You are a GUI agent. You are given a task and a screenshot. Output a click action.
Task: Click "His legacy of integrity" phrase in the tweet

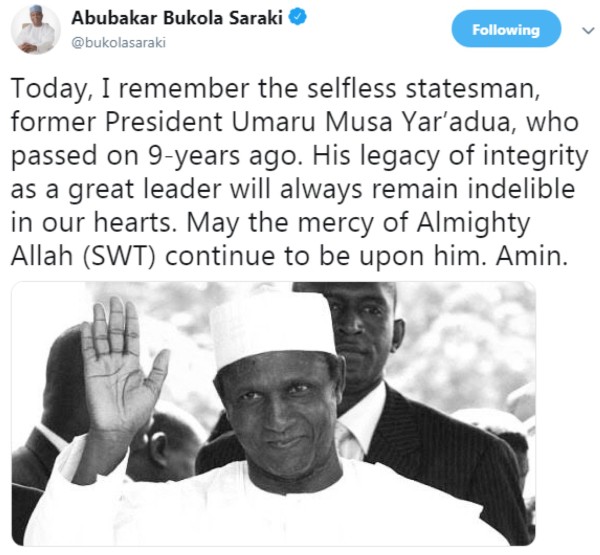450,155
